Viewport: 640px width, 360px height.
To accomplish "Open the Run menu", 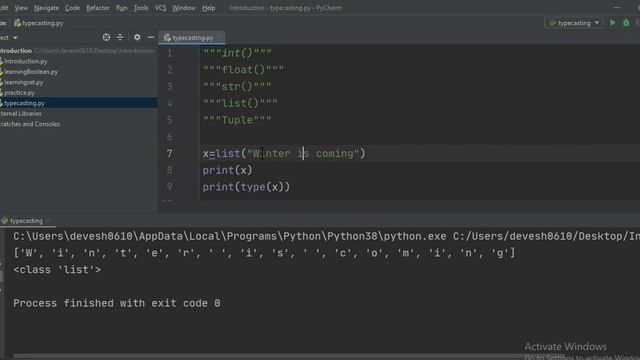I will coord(121,8).
